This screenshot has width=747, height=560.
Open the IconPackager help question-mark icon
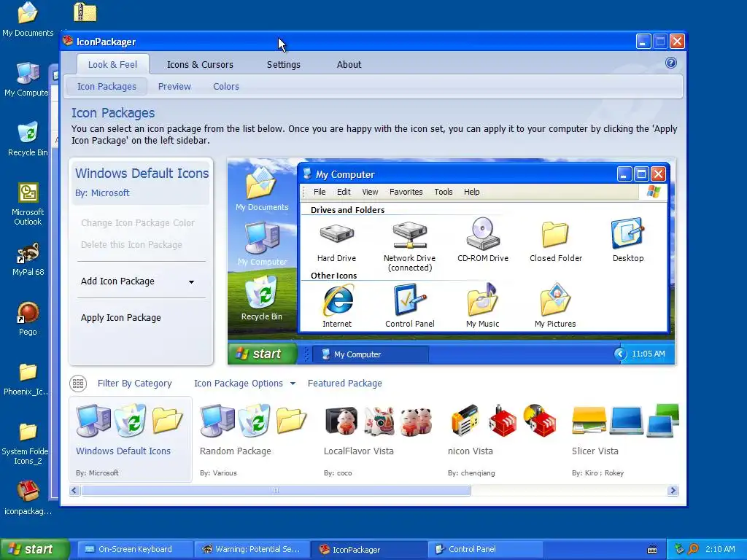click(x=671, y=63)
